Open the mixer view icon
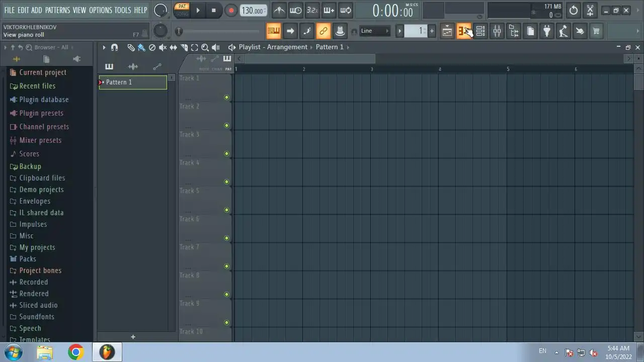644x362 pixels. coord(497,31)
